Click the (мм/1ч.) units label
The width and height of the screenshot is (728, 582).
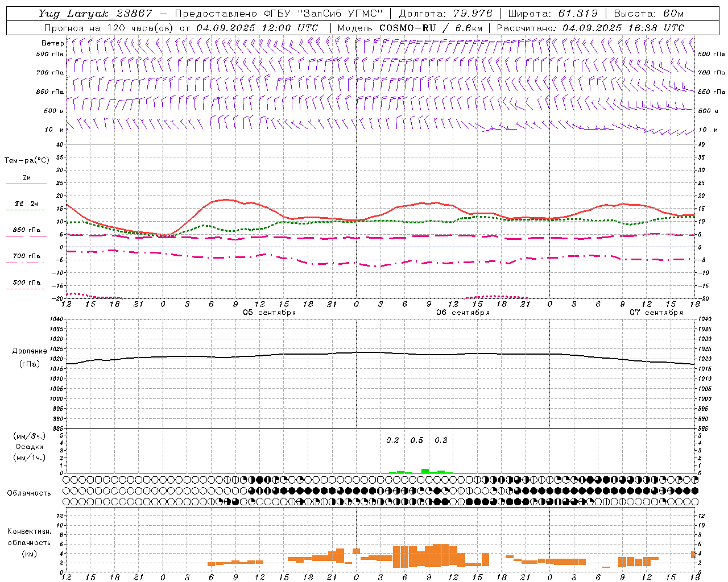click(x=29, y=458)
